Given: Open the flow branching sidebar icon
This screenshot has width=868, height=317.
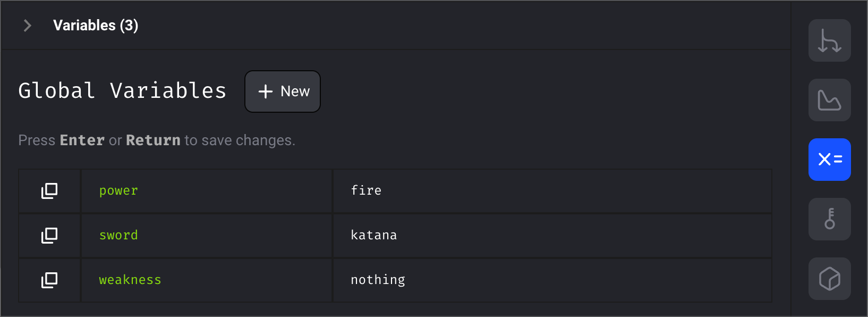Looking at the screenshot, I should point(830,40).
